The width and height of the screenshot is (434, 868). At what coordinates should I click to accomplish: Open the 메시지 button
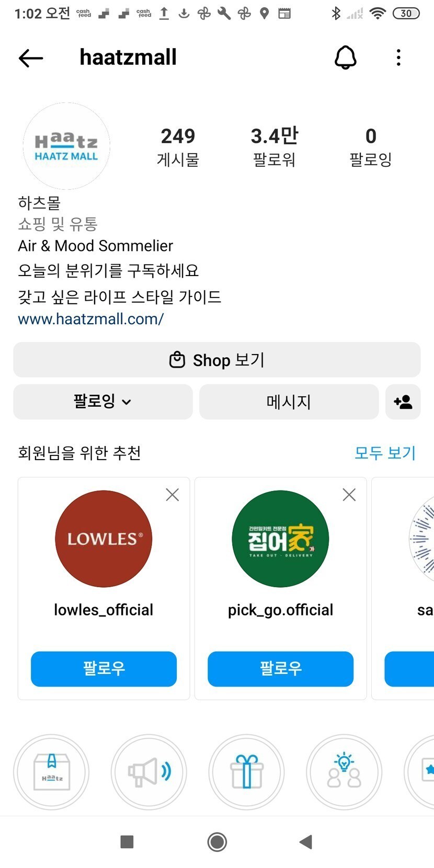[x=289, y=402]
